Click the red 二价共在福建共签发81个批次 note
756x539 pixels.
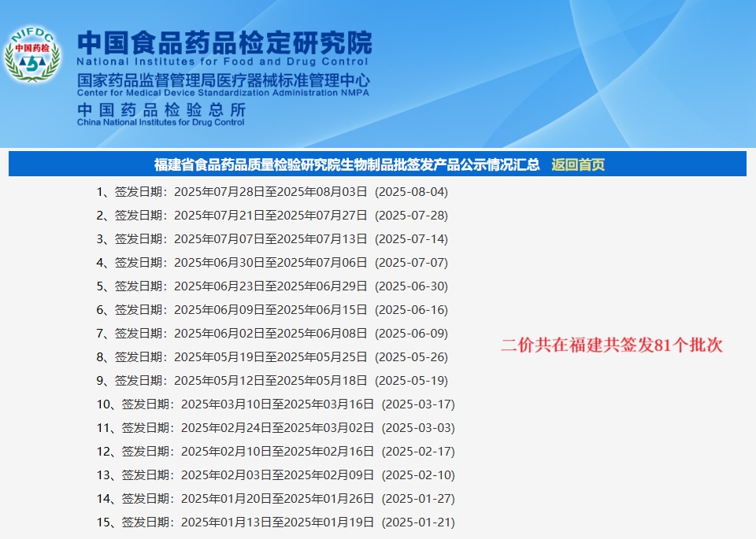coord(611,345)
